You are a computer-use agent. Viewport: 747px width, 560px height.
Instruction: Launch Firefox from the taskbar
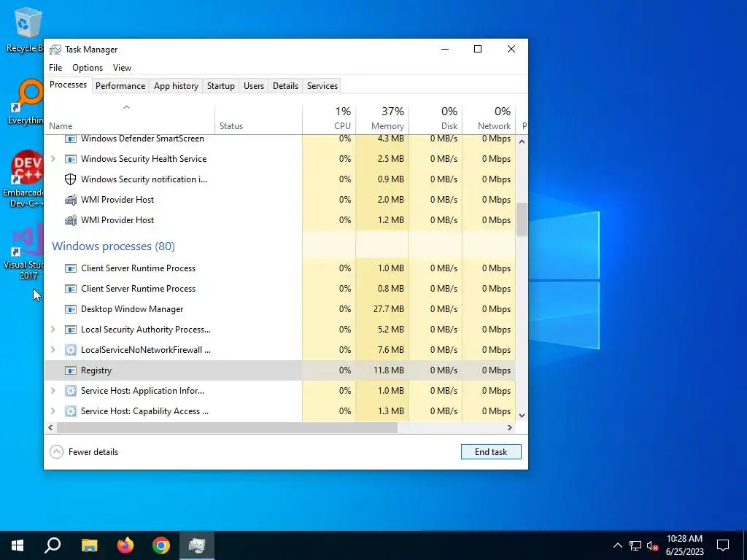[125, 545]
